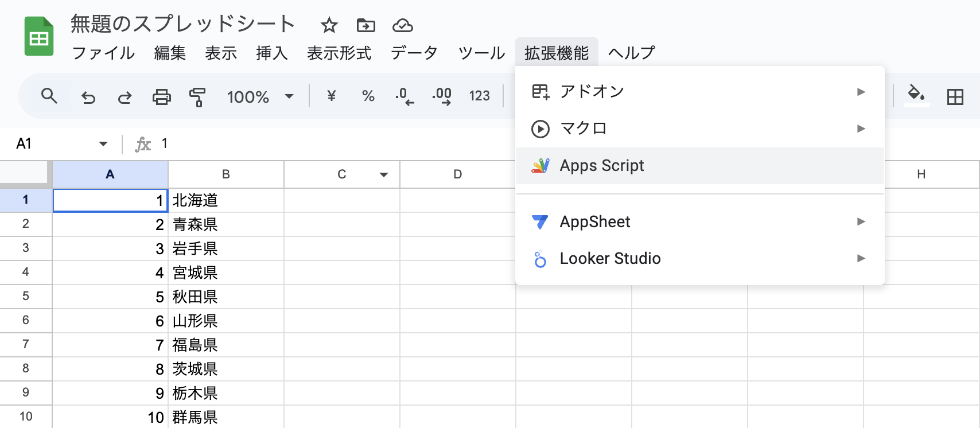Print the spreadsheet using the printer icon
The width and height of the screenshot is (980, 428).
161,97
